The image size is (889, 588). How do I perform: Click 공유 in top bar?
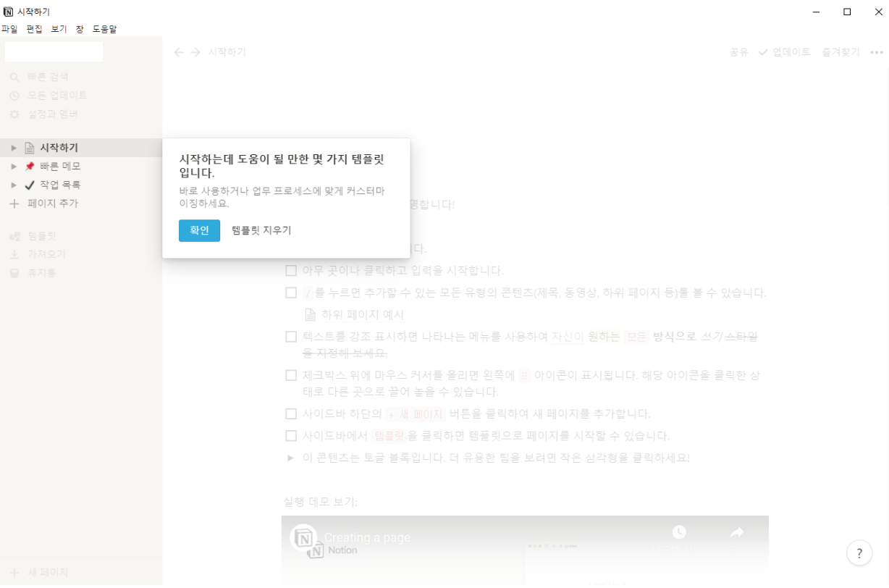738,52
